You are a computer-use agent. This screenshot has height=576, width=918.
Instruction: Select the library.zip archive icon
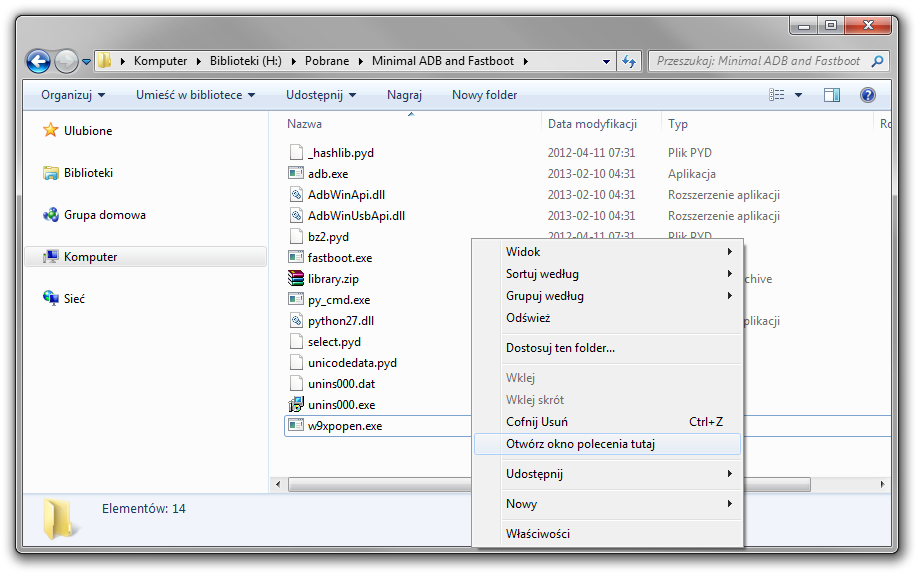coord(296,279)
